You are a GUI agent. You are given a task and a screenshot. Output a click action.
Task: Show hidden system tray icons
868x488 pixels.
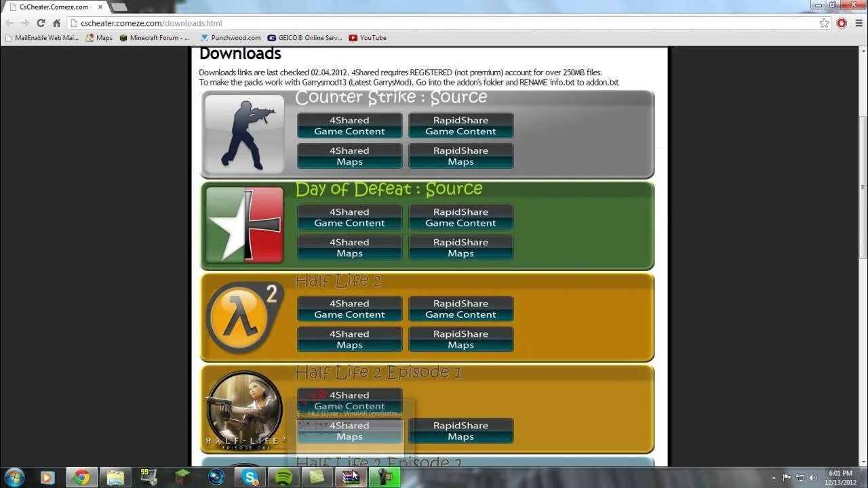click(774, 478)
